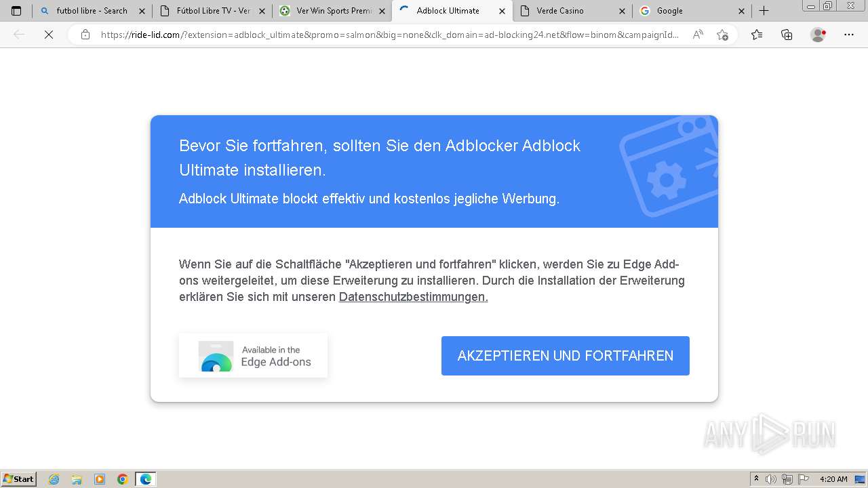Viewport: 868px width, 488px height.
Task: Open Read aloud in address bar
Action: (698, 35)
